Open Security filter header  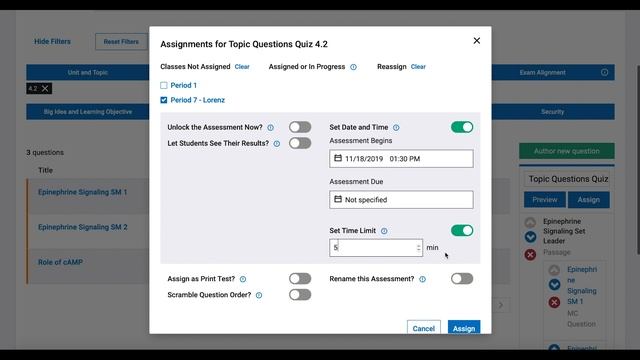point(553,112)
